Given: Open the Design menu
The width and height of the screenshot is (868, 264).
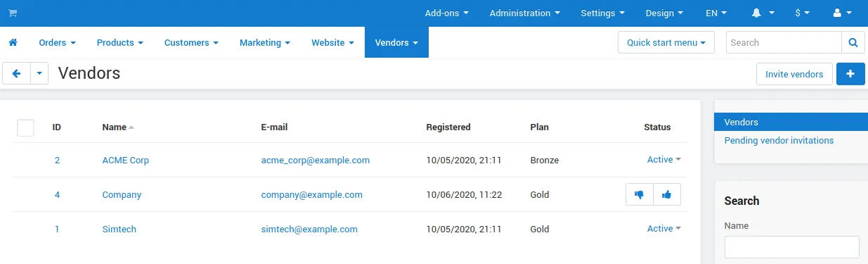Looking at the screenshot, I should pos(664,13).
